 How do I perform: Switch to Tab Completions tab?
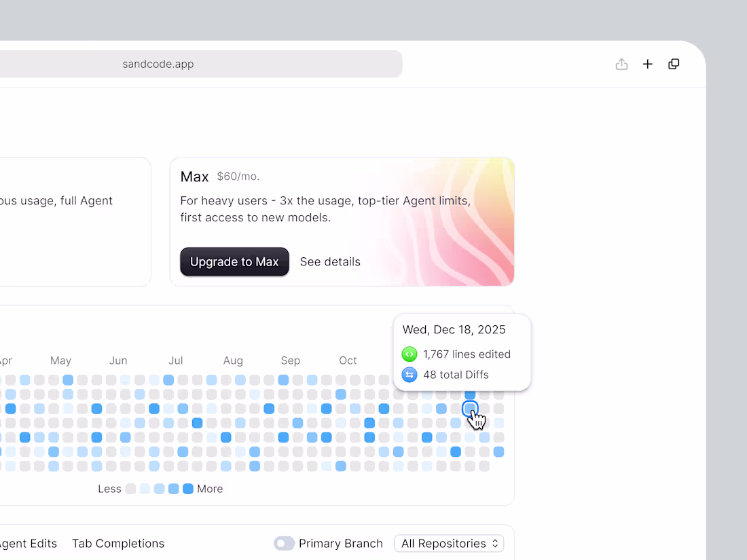[x=118, y=543]
